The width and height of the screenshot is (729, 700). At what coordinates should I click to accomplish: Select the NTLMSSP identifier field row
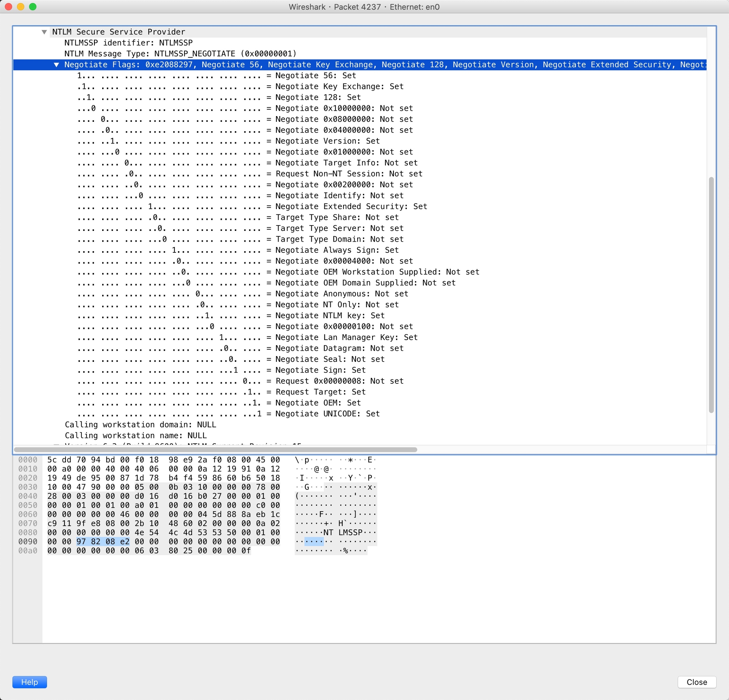128,43
